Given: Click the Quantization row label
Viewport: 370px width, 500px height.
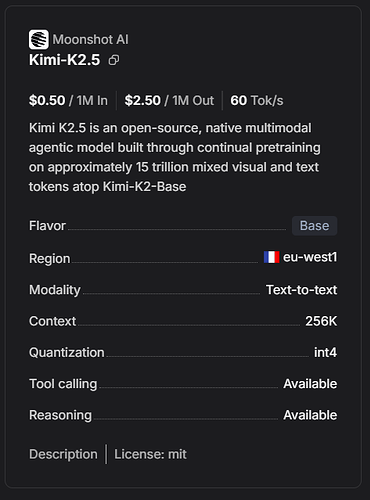Looking at the screenshot, I should coord(67,352).
